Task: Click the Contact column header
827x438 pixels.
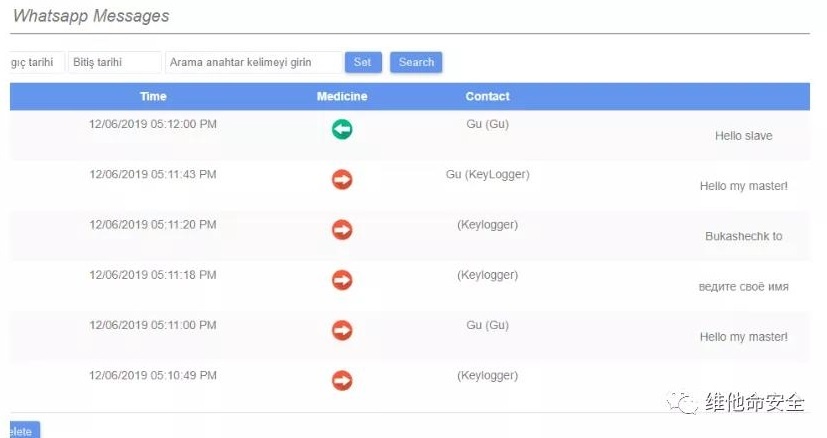Action: (x=487, y=97)
